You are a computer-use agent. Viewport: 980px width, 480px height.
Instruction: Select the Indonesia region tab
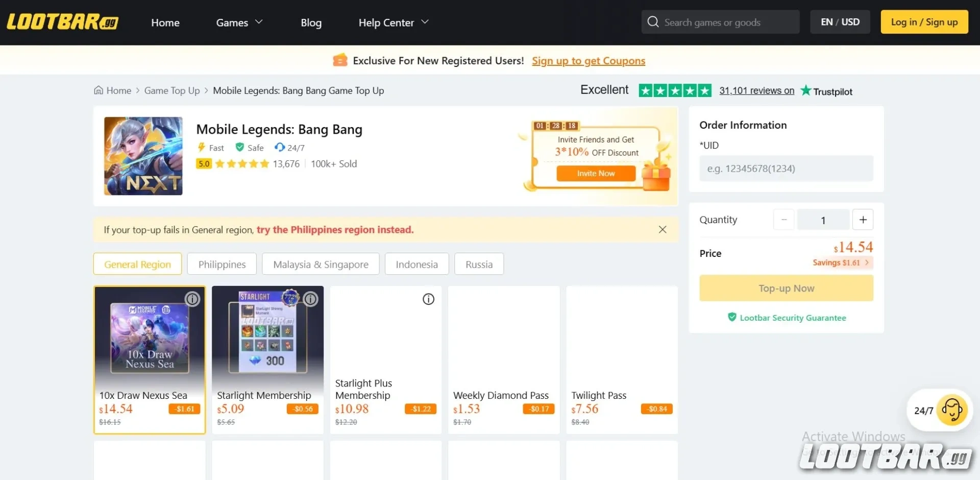pyautogui.click(x=416, y=264)
